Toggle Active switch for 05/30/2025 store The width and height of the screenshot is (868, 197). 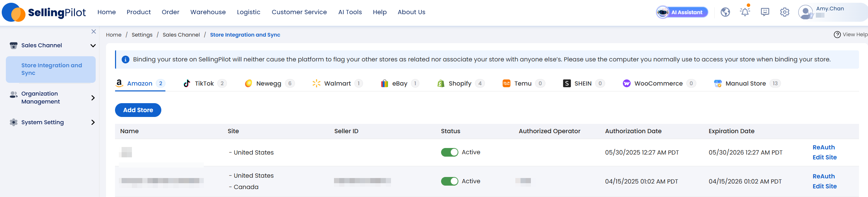coord(450,152)
